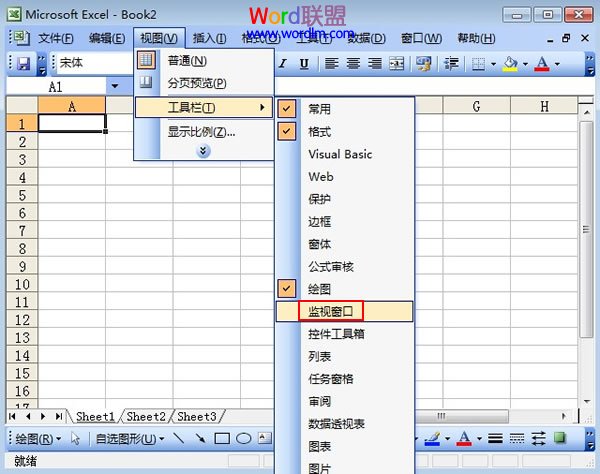This screenshot has width=600, height=474.
Task: Click the green 3-D Style icon
Action: click(x=560, y=438)
